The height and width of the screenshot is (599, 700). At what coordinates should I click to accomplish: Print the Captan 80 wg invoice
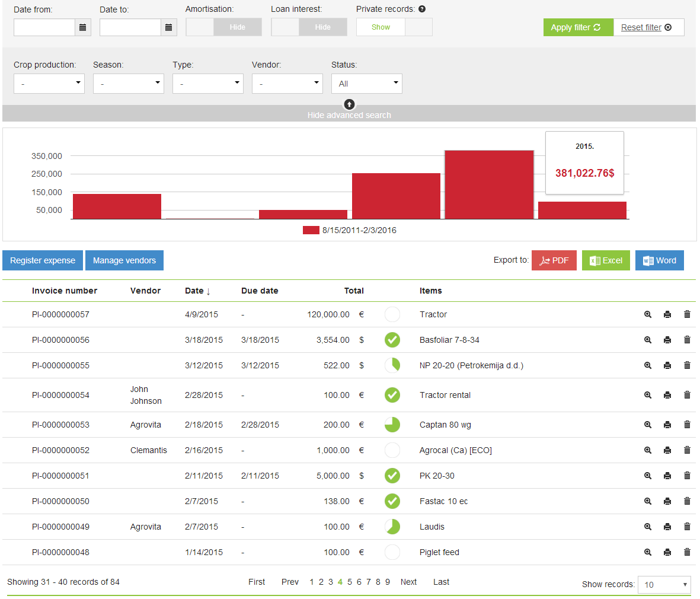[x=667, y=425]
